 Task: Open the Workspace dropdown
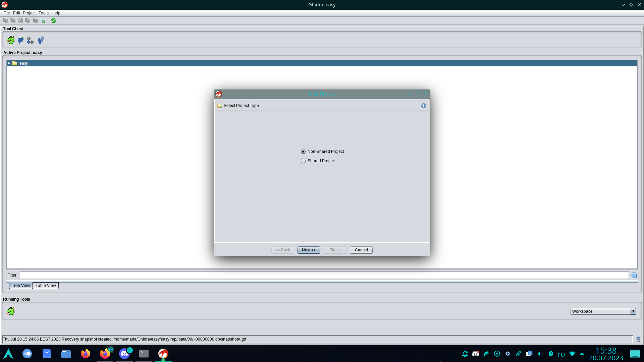coord(633,311)
